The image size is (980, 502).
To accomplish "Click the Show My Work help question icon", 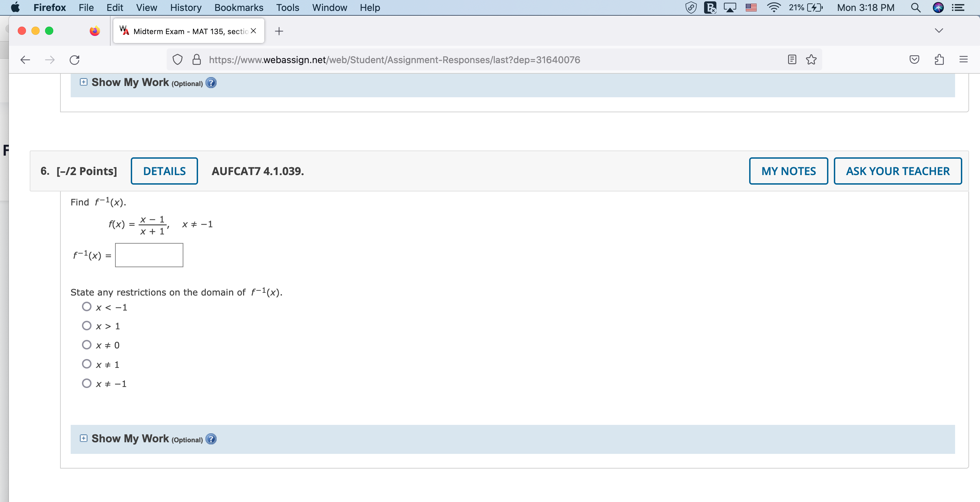I will (211, 439).
